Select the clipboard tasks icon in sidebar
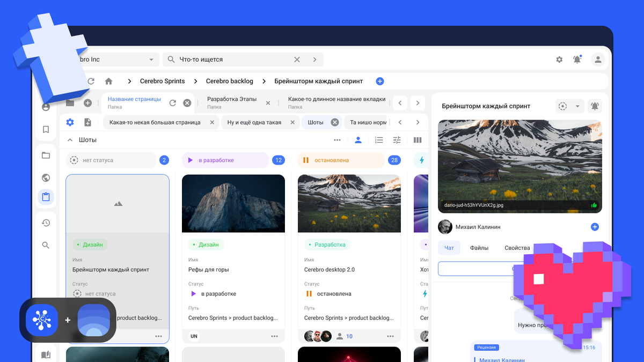The height and width of the screenshot is (362, 644). click(46, 197)
